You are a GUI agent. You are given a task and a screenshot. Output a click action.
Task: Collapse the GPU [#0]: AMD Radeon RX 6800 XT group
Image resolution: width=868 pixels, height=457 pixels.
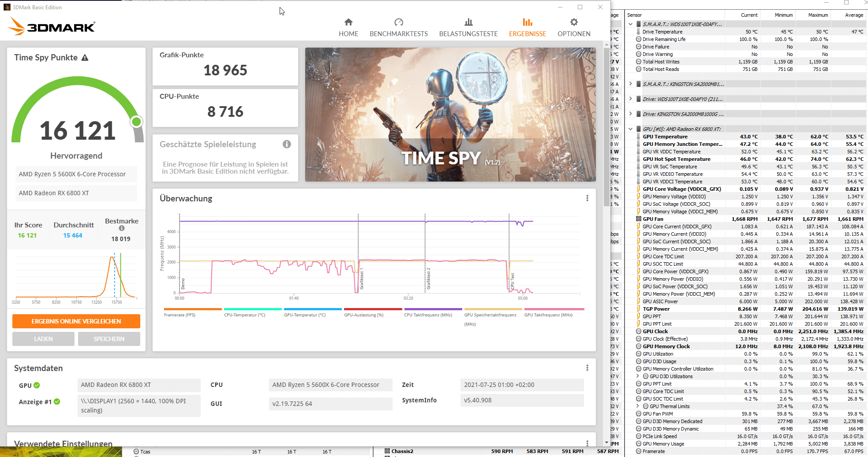coord(630,129)
